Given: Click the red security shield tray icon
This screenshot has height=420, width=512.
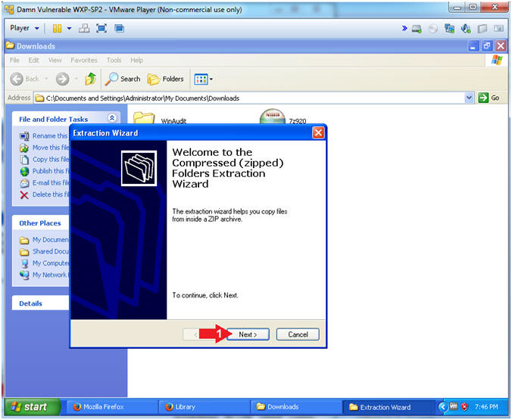Looking at the screenshot, I should point(464,406).
